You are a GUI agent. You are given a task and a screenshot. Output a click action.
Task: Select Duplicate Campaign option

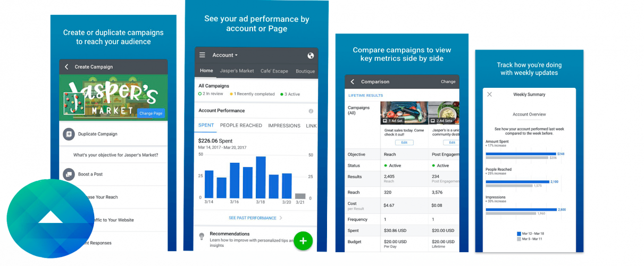pos(113,134)
